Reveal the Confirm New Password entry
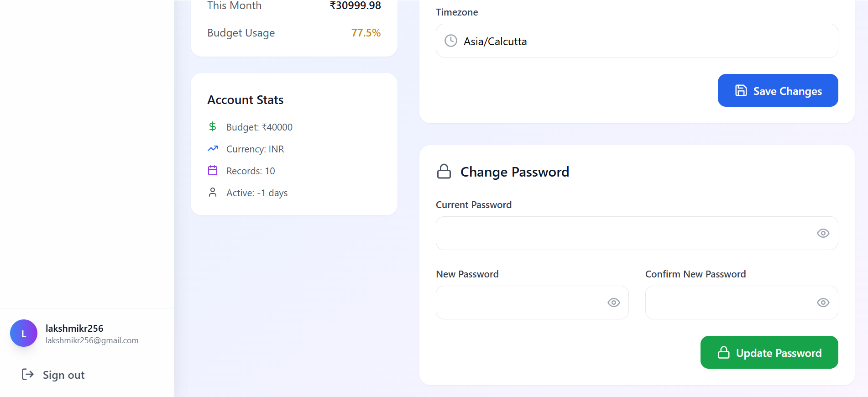The image size is (868, 397). coord(823,303)
